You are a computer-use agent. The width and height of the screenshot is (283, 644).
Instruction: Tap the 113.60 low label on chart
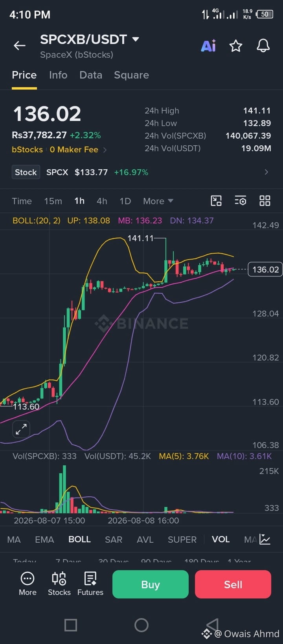26,407
